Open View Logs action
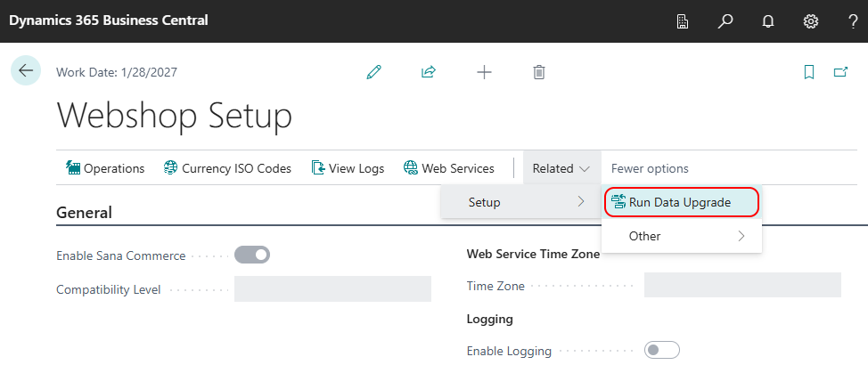 pyautogui.click(x=348, y=168)
